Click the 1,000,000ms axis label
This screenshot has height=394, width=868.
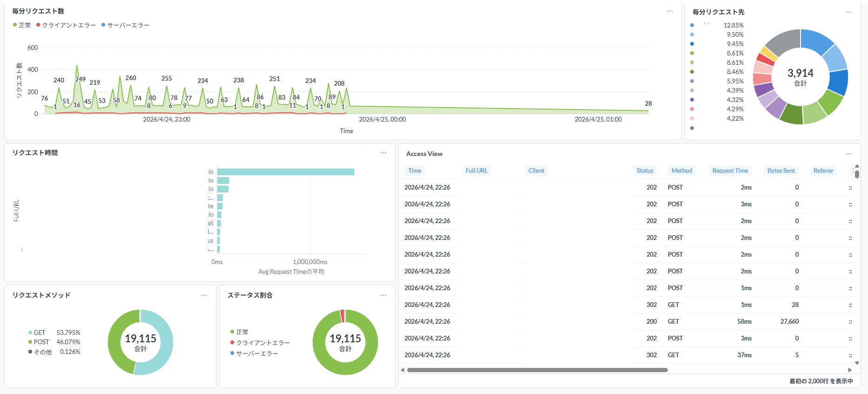pyautogui.click(x=310, y=262)
